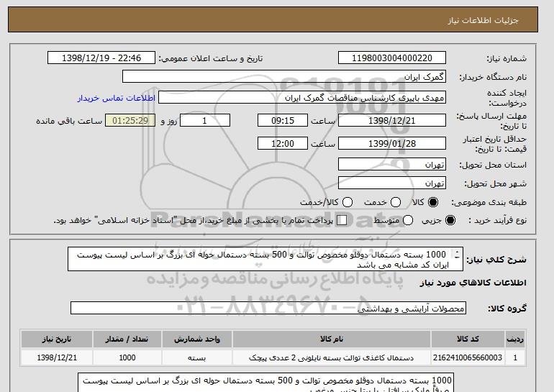Screen dimensions: 554x392
Task: Click the ردیف column header
Action: 515,339
